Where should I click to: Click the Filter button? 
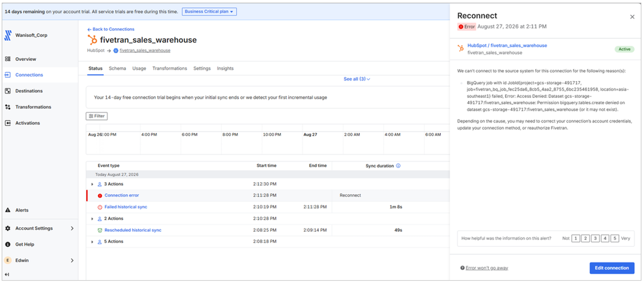coord(96,116)
